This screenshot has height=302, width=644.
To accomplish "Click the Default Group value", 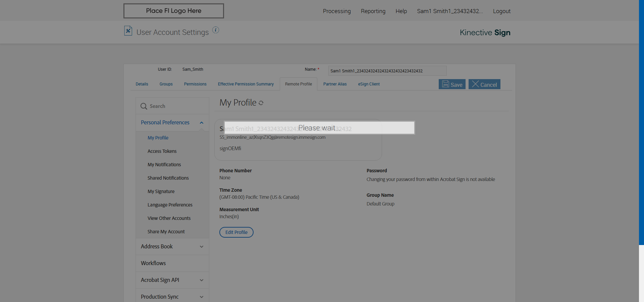I will pos(380,204).
